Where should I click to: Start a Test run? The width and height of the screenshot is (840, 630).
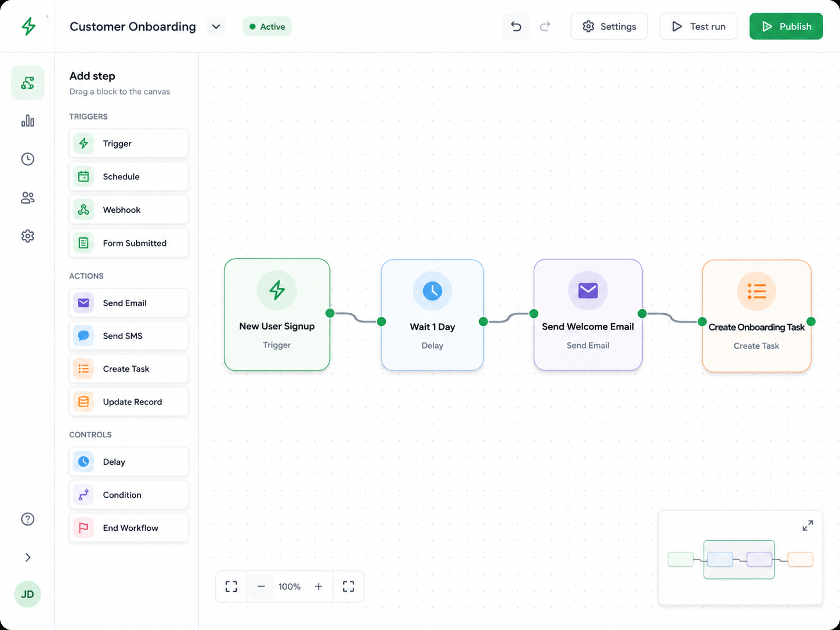[698, 27]
